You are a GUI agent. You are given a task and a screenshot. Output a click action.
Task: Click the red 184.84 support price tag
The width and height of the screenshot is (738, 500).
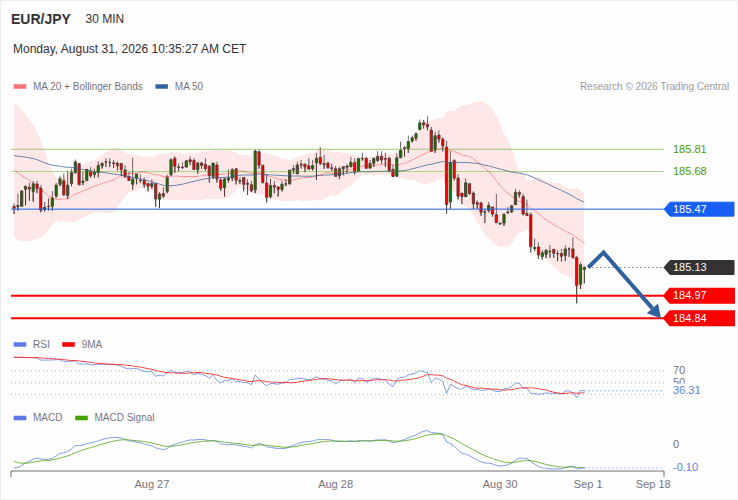pyautogui.click(x=699, y=318)
